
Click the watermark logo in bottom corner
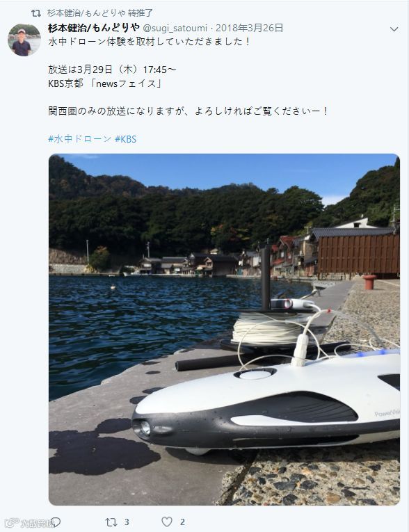click(x=29, y=523)
